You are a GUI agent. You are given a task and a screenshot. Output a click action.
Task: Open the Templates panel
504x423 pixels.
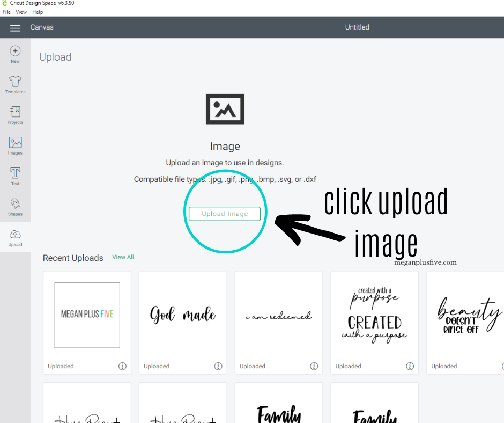[x=15, y=85]
